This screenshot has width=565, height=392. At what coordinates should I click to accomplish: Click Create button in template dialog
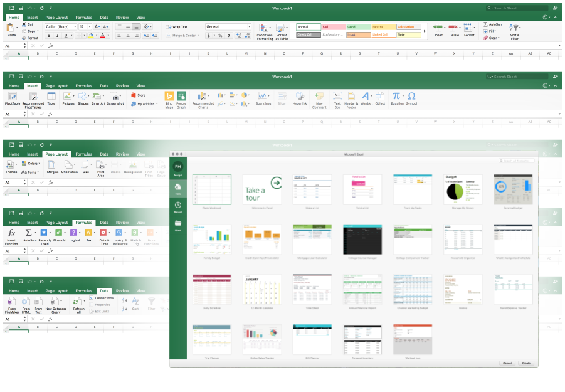526,363
